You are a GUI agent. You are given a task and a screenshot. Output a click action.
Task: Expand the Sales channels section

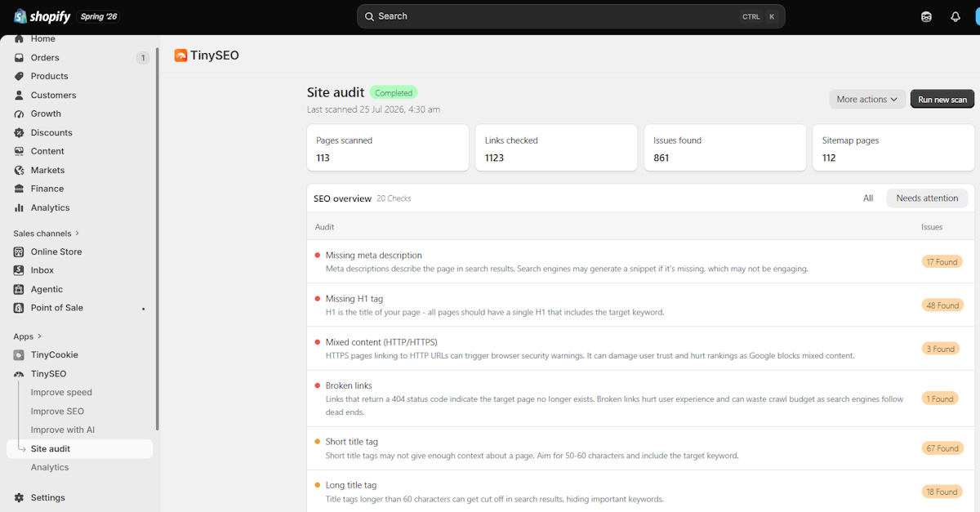coord(47,234)
